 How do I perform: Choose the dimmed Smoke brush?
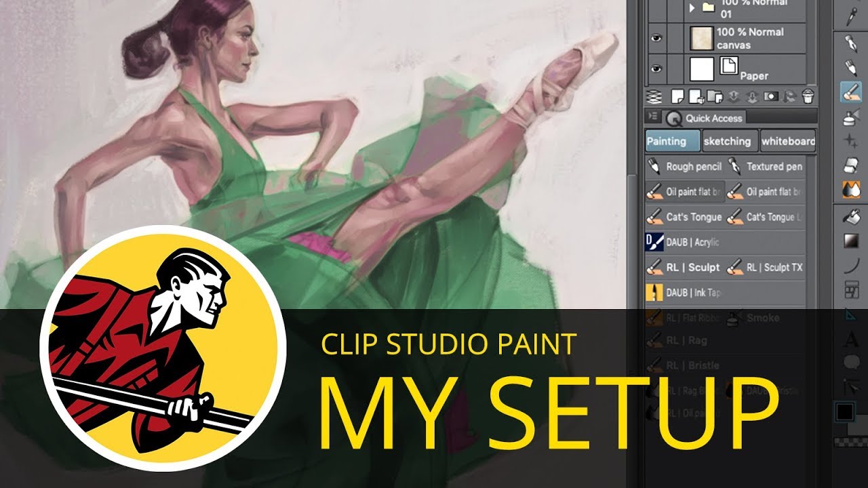click(x=766, y=317)
